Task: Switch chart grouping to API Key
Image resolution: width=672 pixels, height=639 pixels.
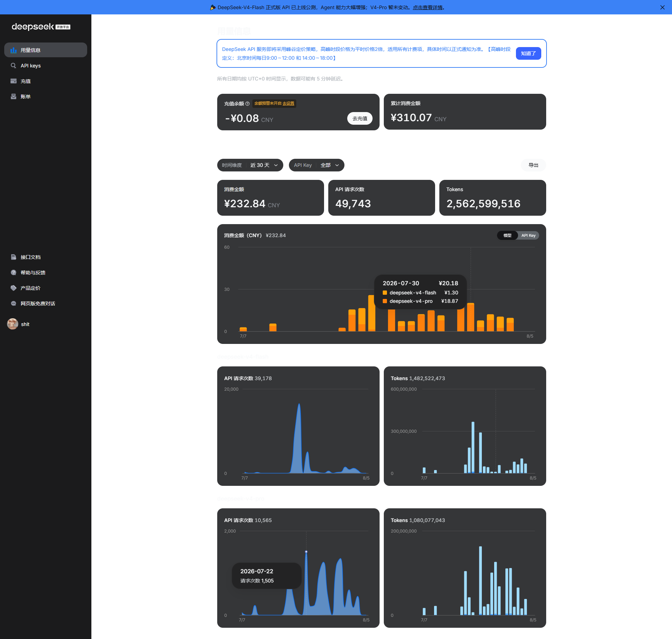Action: 528,235
